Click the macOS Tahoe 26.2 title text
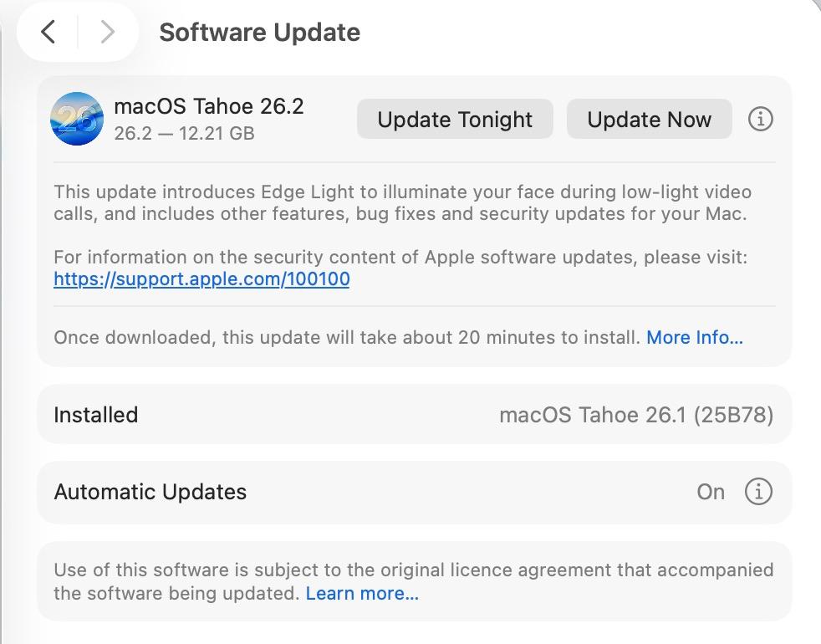821x644 pixels. [207, 107]
